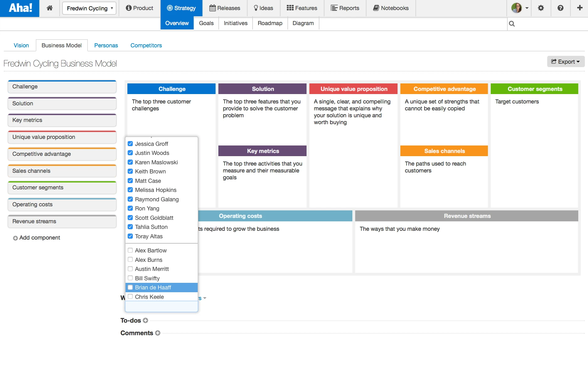The height and width of the screenshot is (375, 588).
Task: Select Operating costs sidebar component
Action: click(62, 204)
